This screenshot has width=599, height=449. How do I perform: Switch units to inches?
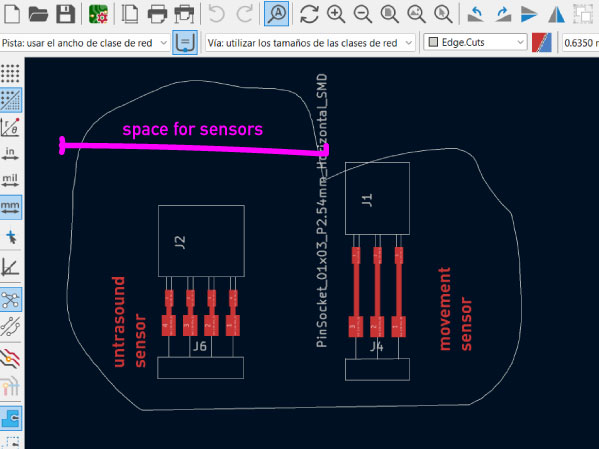11,153
